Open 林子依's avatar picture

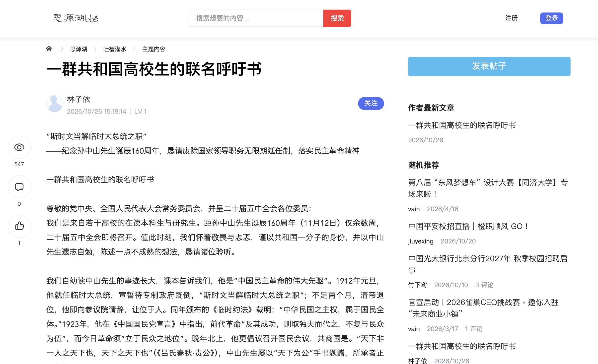(55, 104)
